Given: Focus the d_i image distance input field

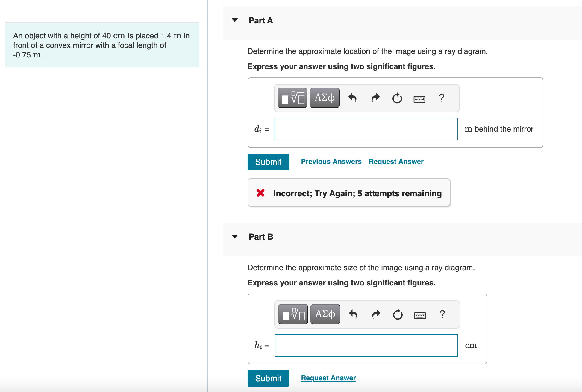Looking at the screenshot, I should coord(366,129).
